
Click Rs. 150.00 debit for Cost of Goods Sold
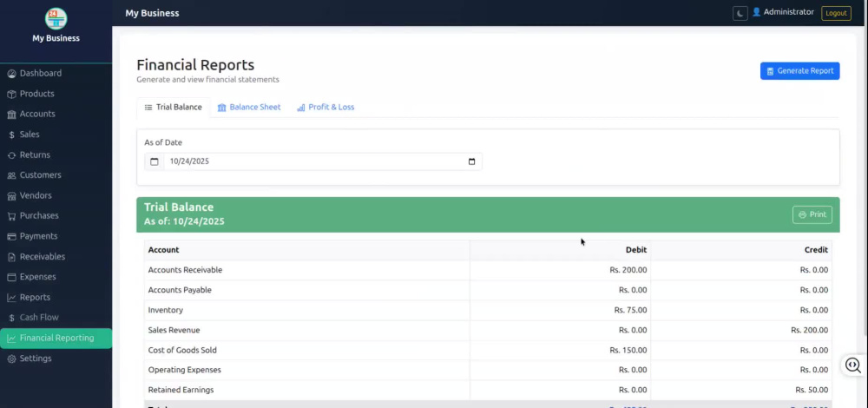[628, 351]
